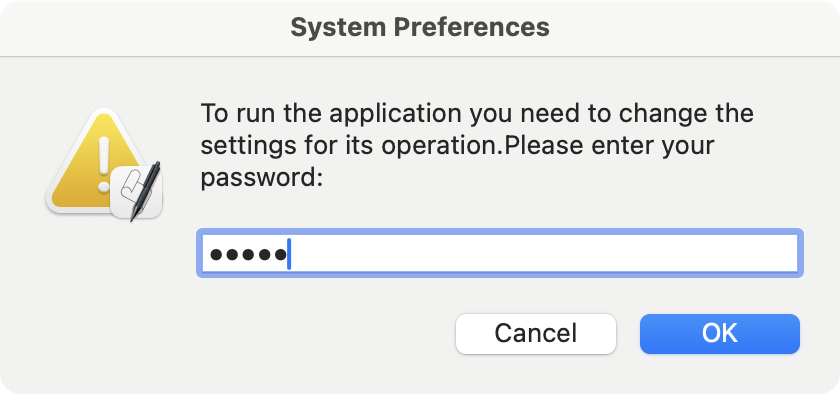This screenshot has width=840, height=394.
Task: Focus the password input field
Action: point(500,253)
